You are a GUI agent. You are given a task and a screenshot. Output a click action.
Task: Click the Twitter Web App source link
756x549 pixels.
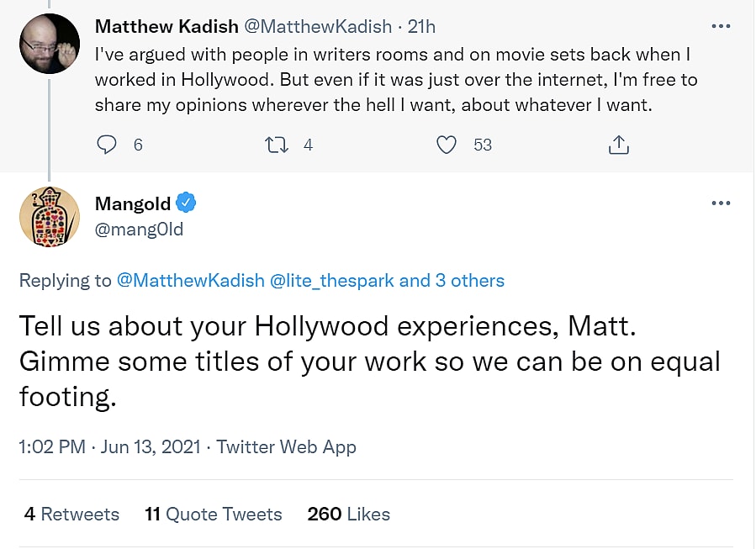click(x=286, y=447)
